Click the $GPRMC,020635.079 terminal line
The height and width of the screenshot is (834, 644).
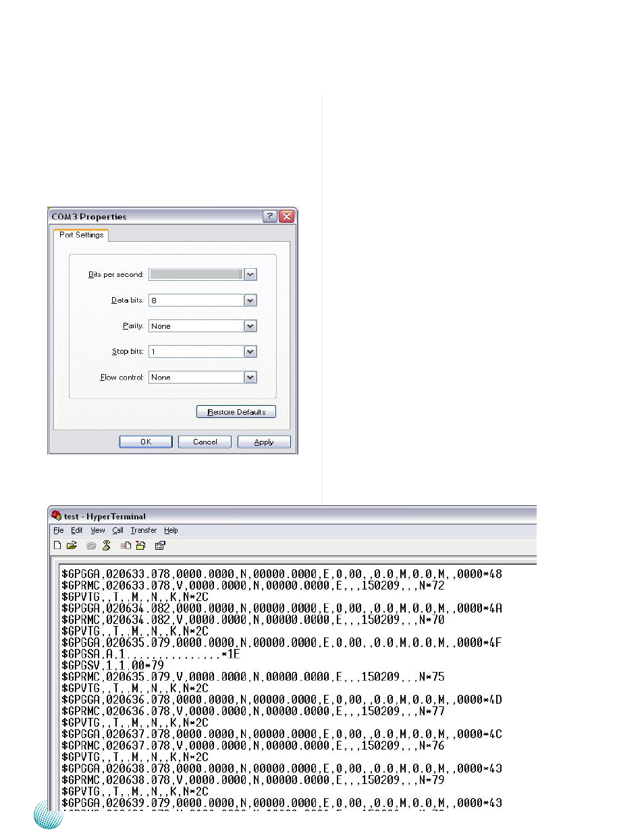(x=253, y=677)
